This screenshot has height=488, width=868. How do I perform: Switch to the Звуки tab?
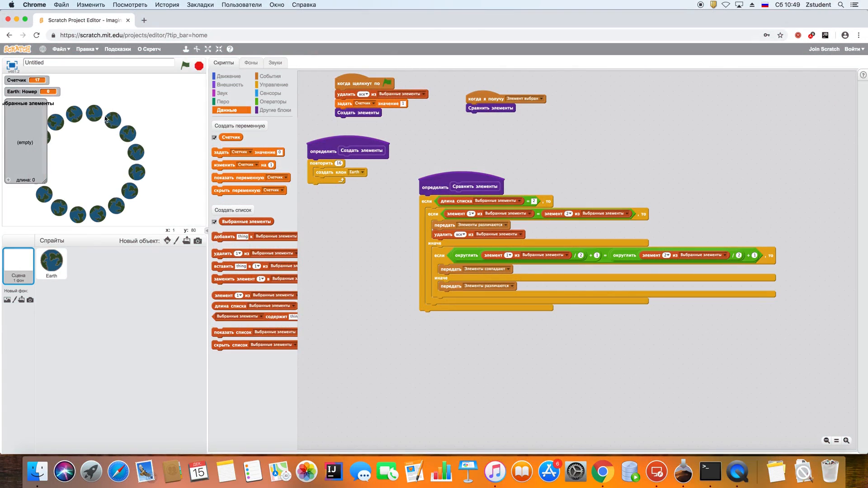[275, 63]
